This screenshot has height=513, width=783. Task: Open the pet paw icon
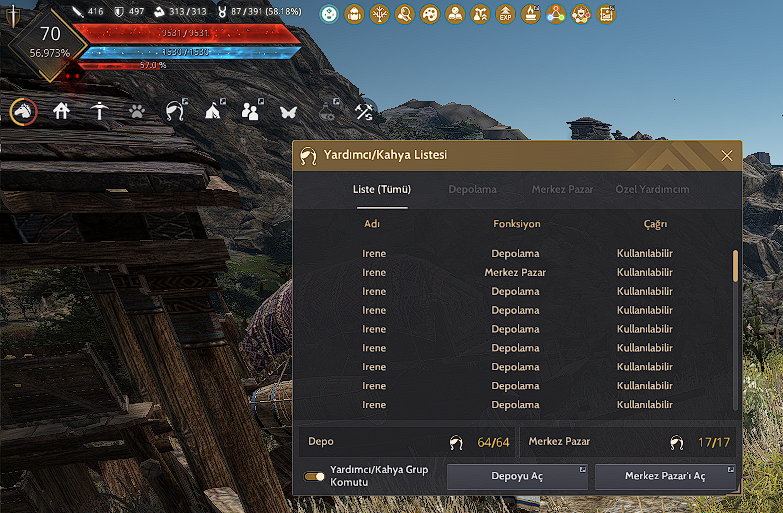137,111
